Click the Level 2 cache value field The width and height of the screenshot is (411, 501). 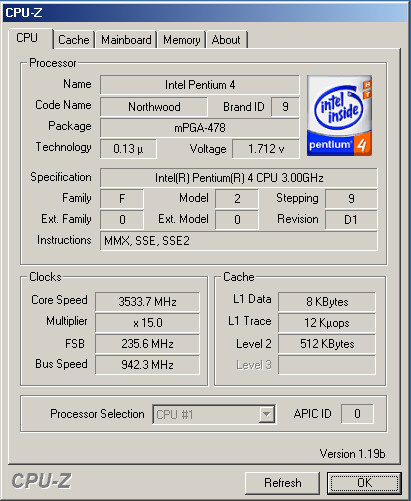pos(327,344)
